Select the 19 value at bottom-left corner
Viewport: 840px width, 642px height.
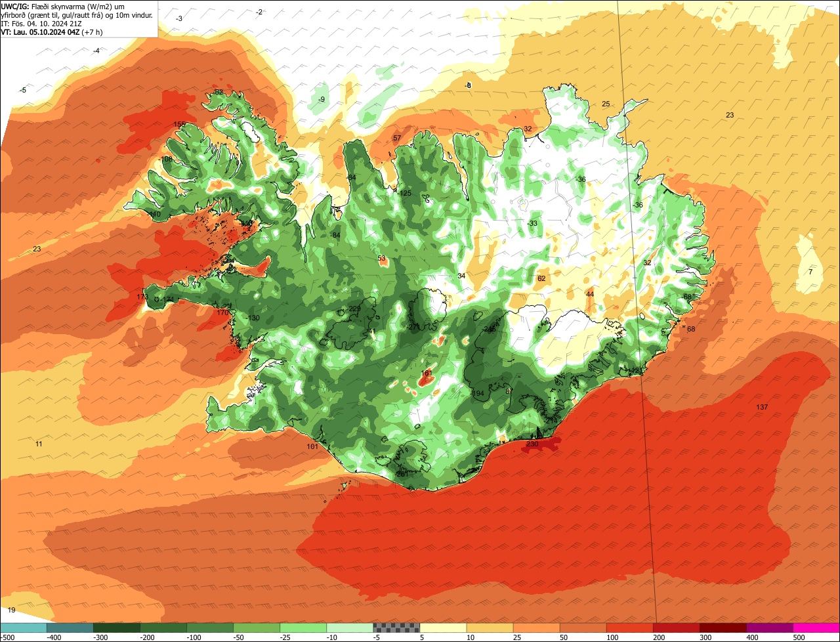[11, 610]
